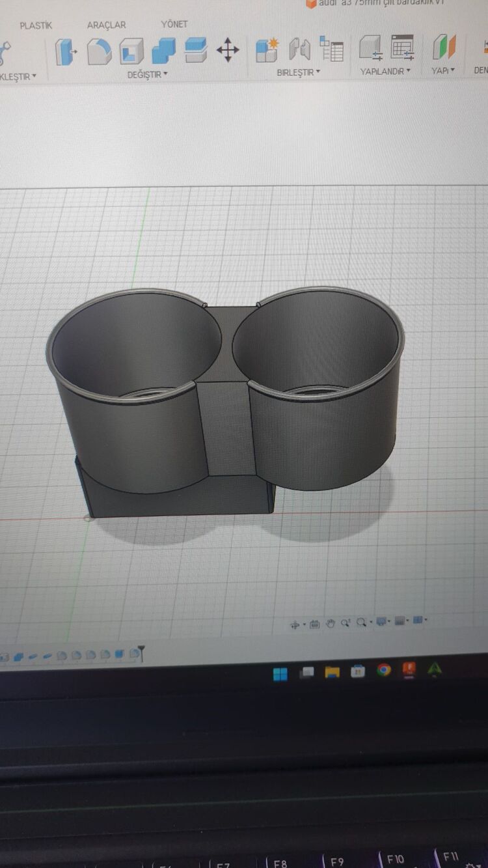Open the Joint tool icon
Screen dimensions: 488x868
point(299,49)
